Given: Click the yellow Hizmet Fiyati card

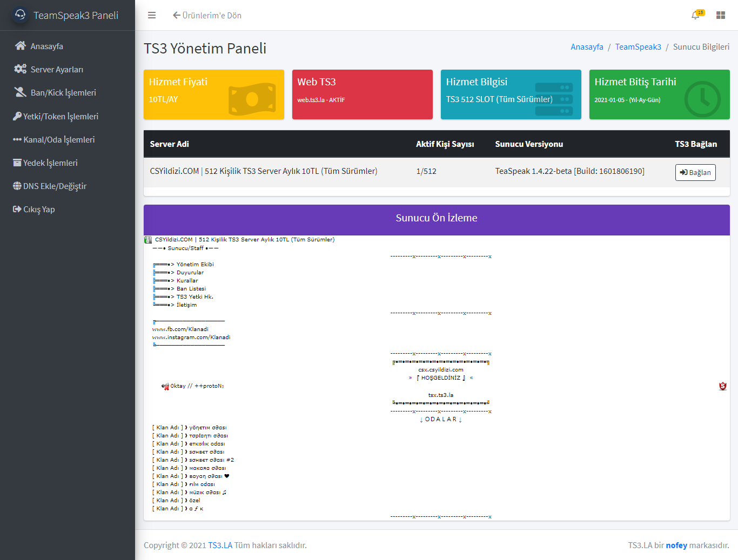Looking at the screenshot, I should click(213, 95).
